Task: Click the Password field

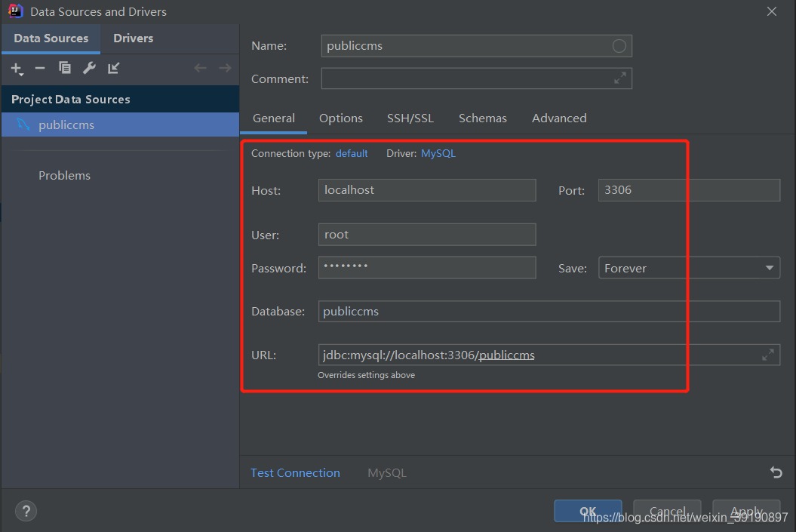Action: [x=427, y=268]
